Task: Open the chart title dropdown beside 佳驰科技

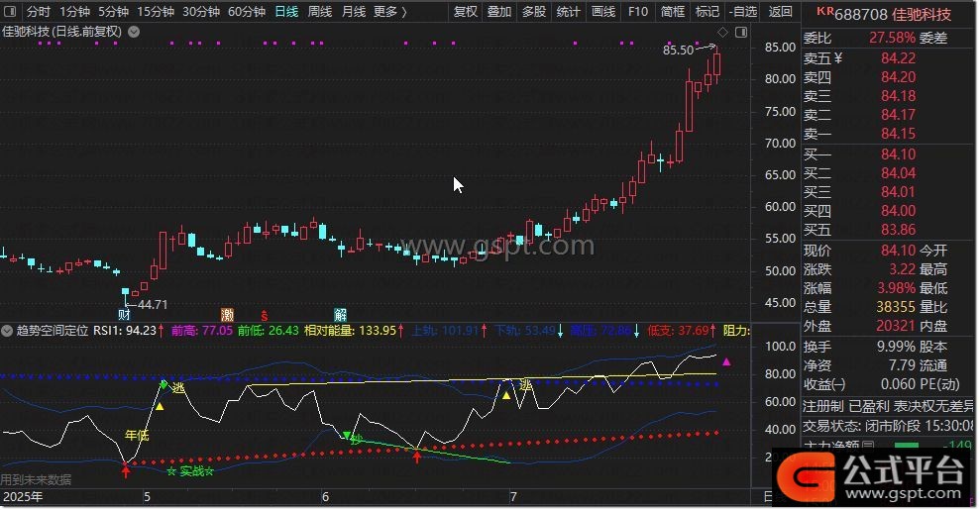Action: 134,32
